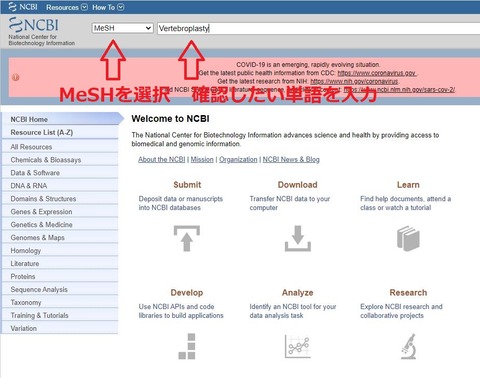Screen dimensions: 480x378
Task: Click the Develop blocks icon
Action: (187, 346)
